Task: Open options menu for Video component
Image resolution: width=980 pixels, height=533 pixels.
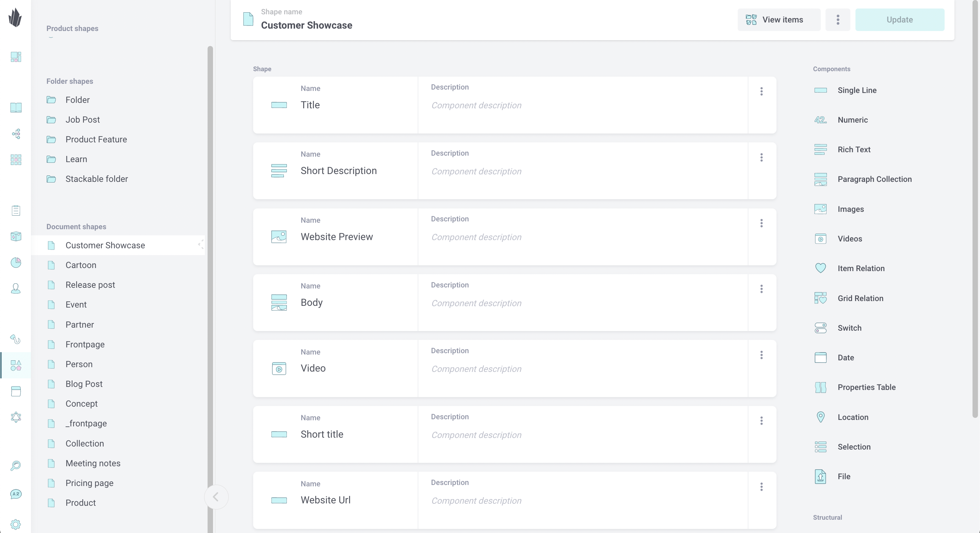Action: point(761,355)
